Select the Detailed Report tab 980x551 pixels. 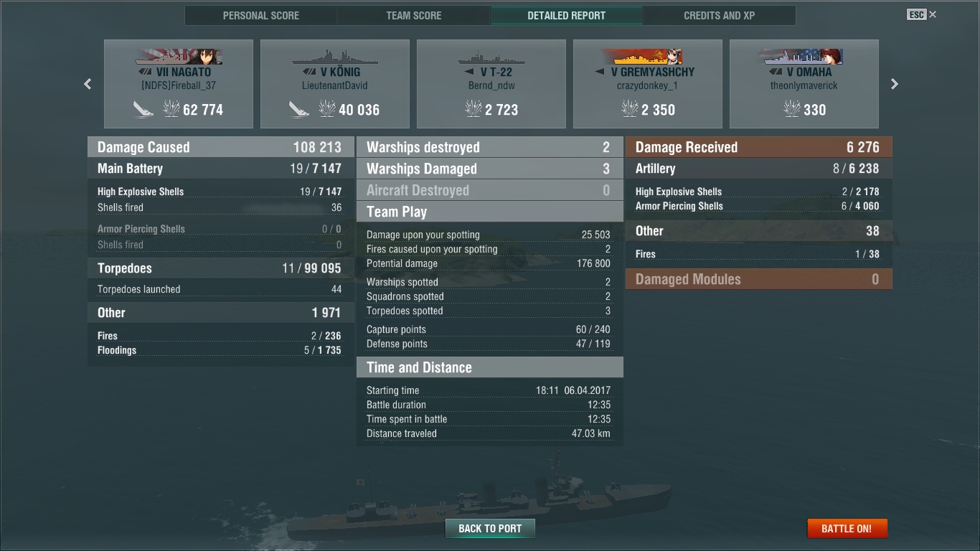pyautogui.click(x=567, y=15)
